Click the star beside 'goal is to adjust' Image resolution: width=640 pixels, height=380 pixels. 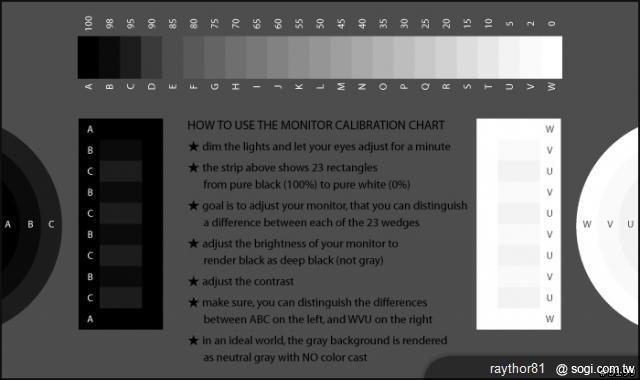[x=193, y=206]
